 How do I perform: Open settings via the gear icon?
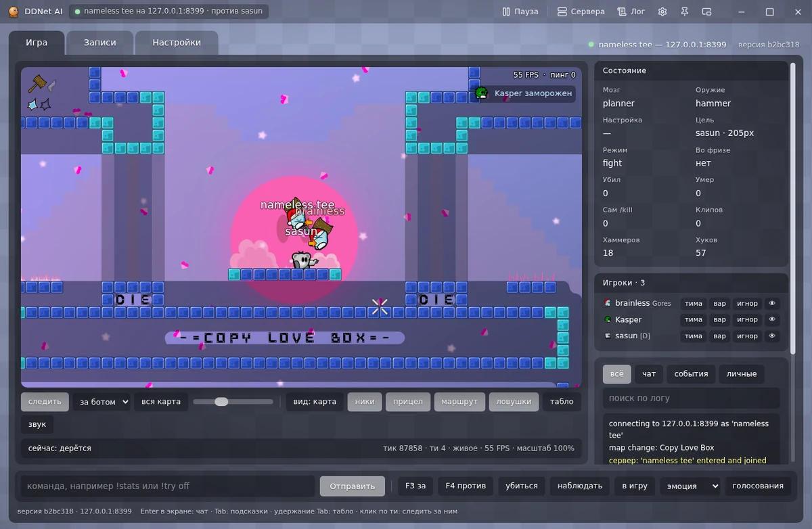pyautogui.click(x=662, y=11)
